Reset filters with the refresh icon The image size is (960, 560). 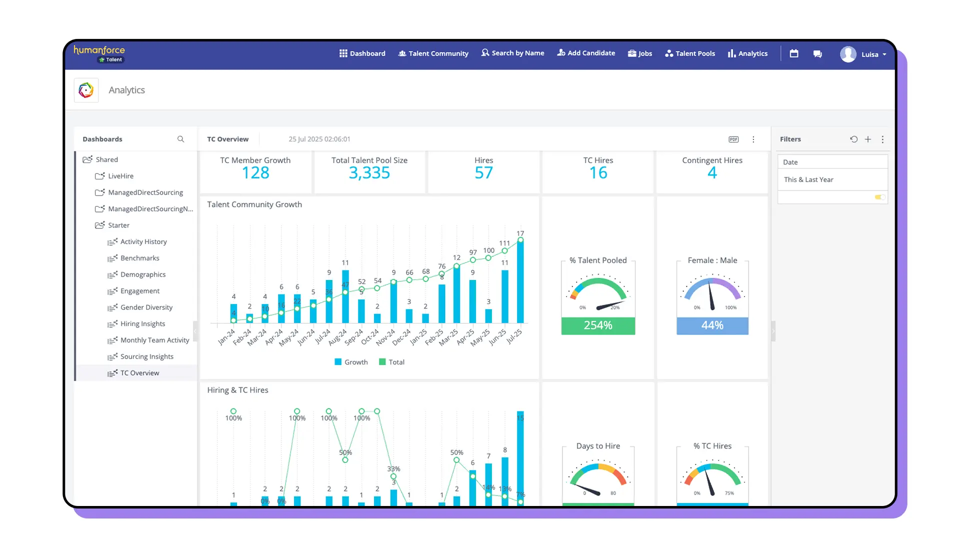click(853, 139)
